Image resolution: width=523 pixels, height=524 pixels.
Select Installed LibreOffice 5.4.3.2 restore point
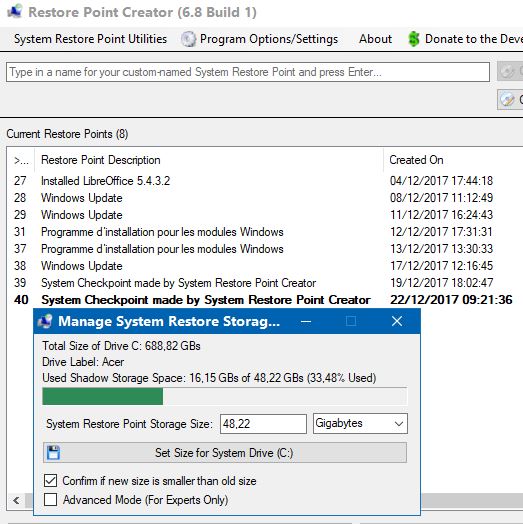click(105, 181)
